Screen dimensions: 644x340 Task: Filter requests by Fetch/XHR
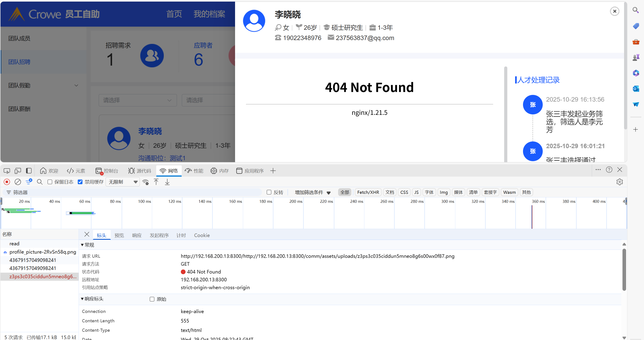tap(368, 192)
